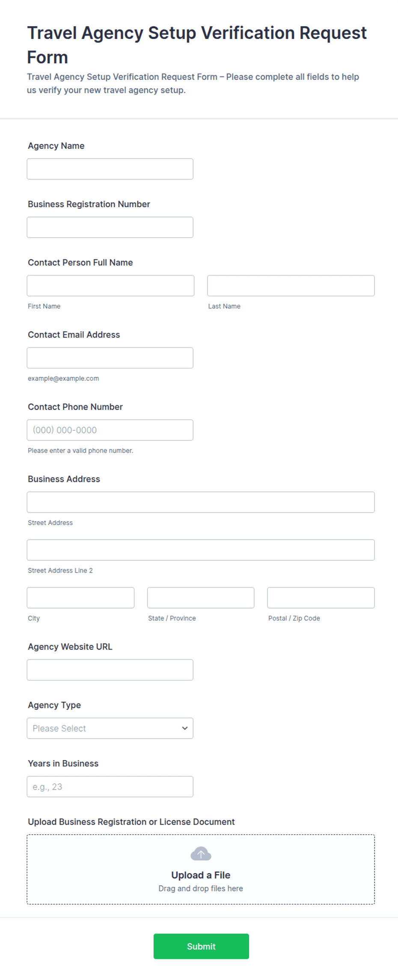Focus the Contact Phone Number field

(110, 430)
